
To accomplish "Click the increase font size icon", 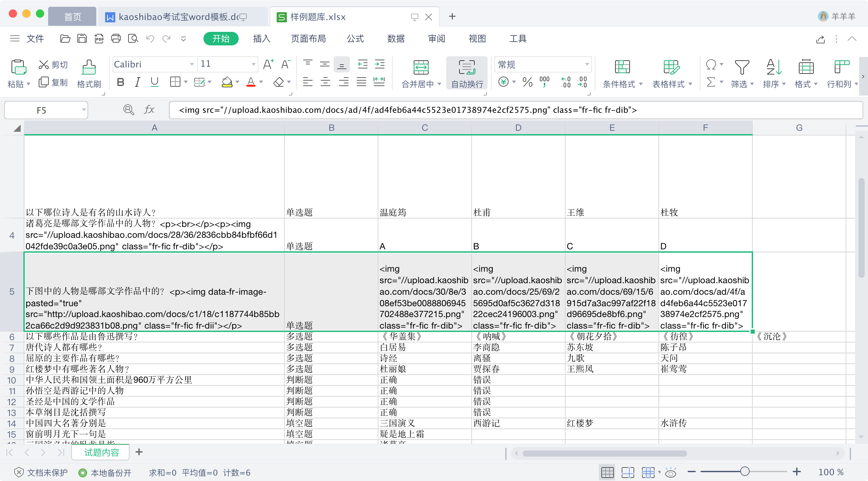I will pyautogui.click(x=268, y=64).
